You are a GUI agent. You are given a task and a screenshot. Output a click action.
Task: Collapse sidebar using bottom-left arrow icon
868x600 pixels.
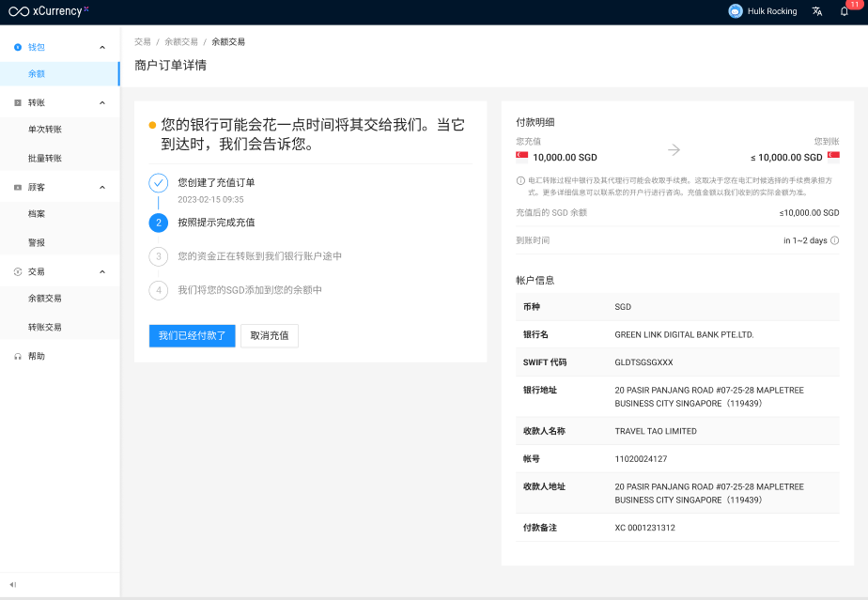[x=13, y=585]
